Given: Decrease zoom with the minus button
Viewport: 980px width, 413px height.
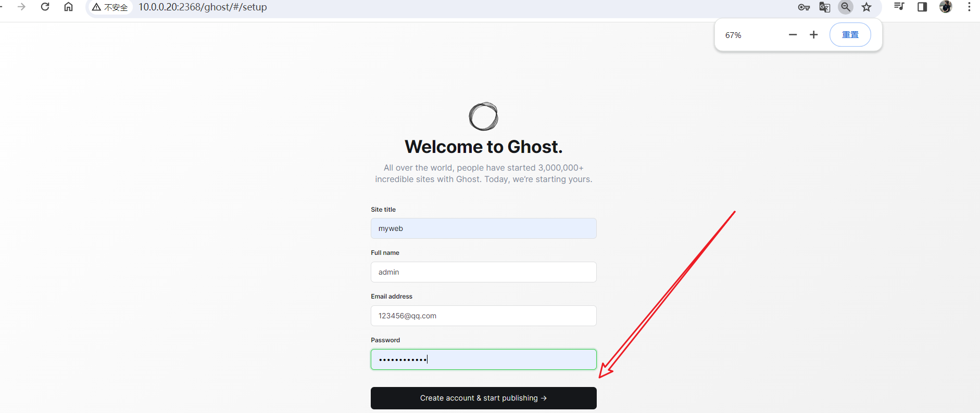Looking at the screenshot, I should [793, 35].
